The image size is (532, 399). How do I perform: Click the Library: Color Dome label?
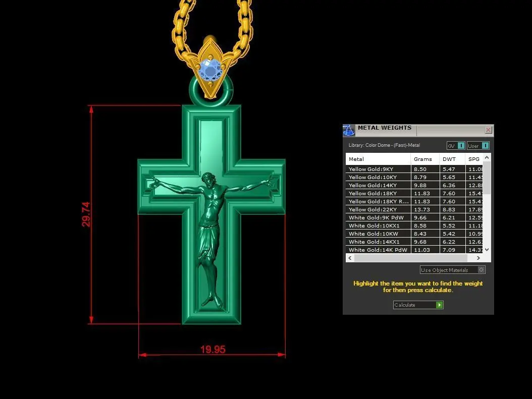(x=384, y=145)
